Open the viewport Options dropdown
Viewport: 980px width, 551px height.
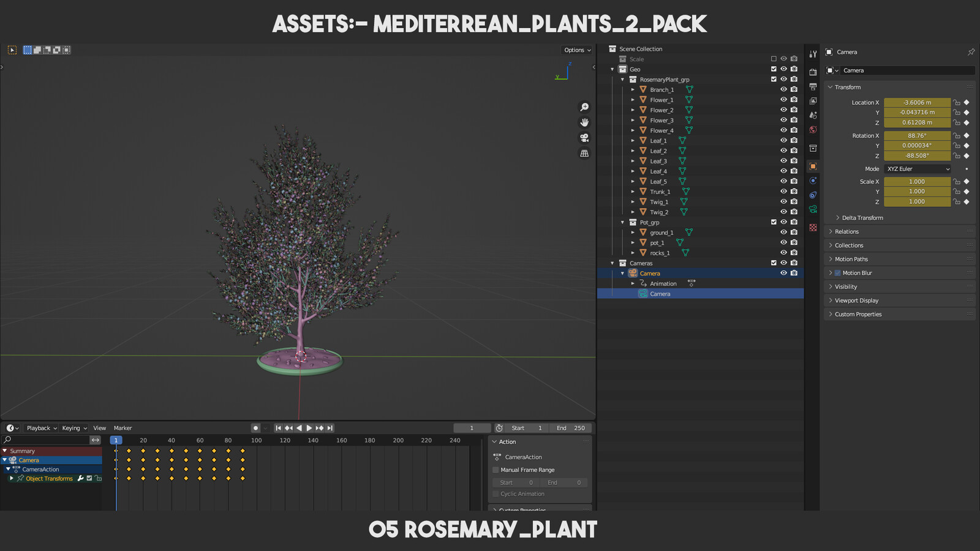coord(577,50)
